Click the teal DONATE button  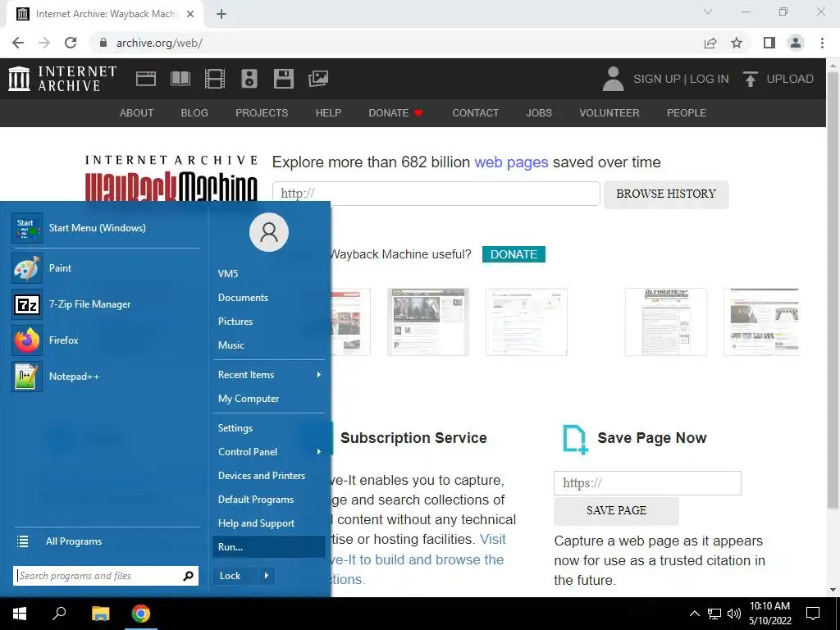coord(514,254)
